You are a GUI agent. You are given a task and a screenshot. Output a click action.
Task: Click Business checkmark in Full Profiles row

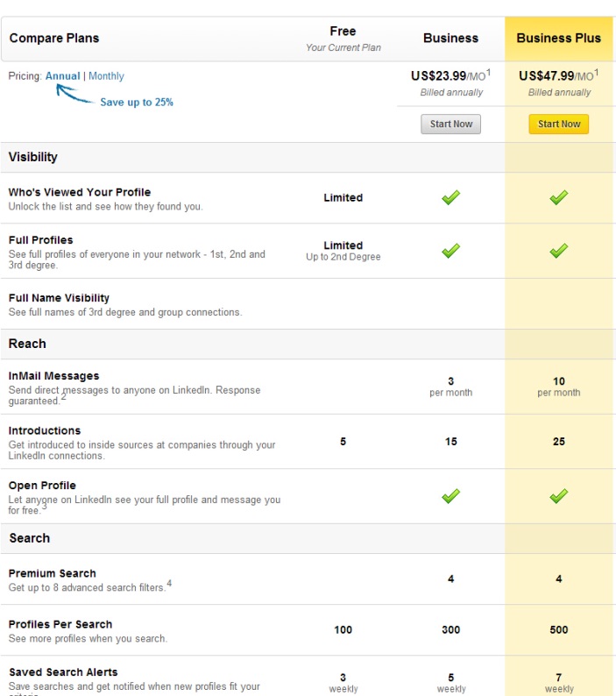[x=450, y=252]
